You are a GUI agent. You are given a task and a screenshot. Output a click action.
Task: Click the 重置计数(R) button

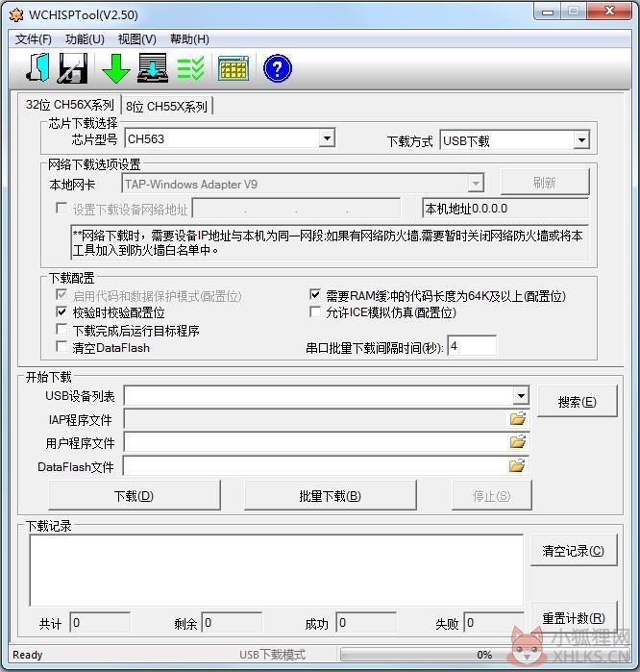tap(574, 617)
